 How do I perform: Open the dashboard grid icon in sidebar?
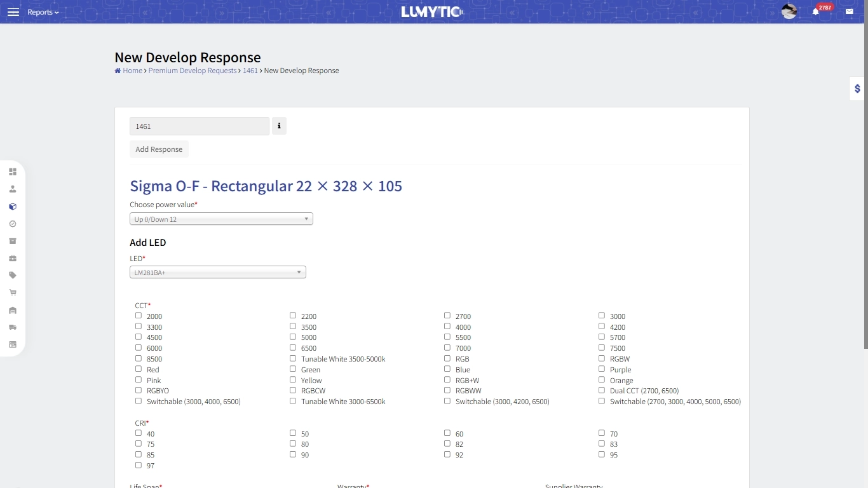[x=13, y=172]
